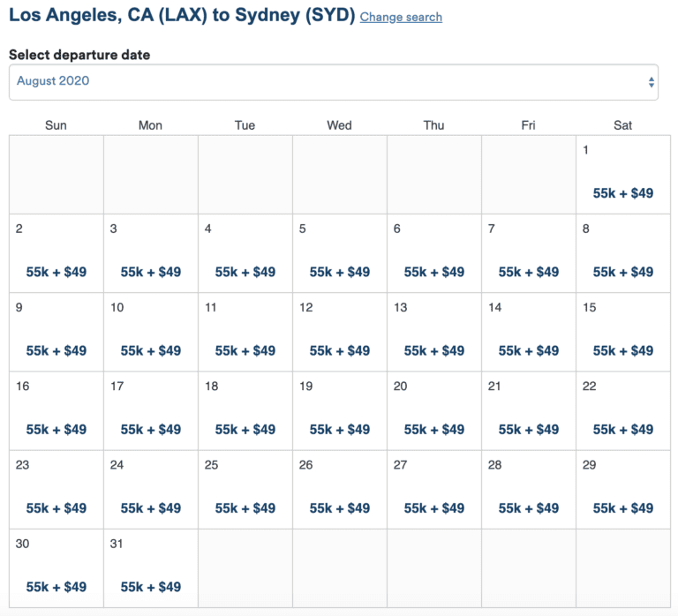Select 55k + $49 fare on August 5

[x=339, y=272]
